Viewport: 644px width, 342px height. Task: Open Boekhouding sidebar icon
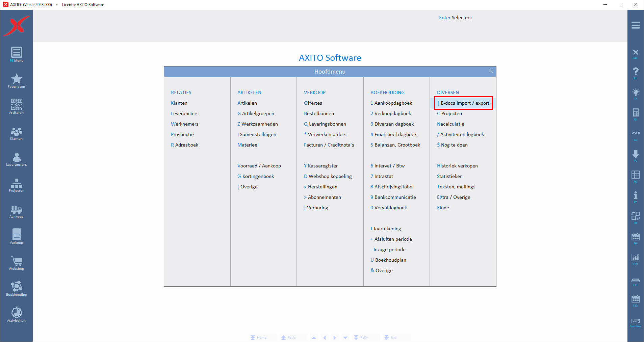[x=16, y=289]
